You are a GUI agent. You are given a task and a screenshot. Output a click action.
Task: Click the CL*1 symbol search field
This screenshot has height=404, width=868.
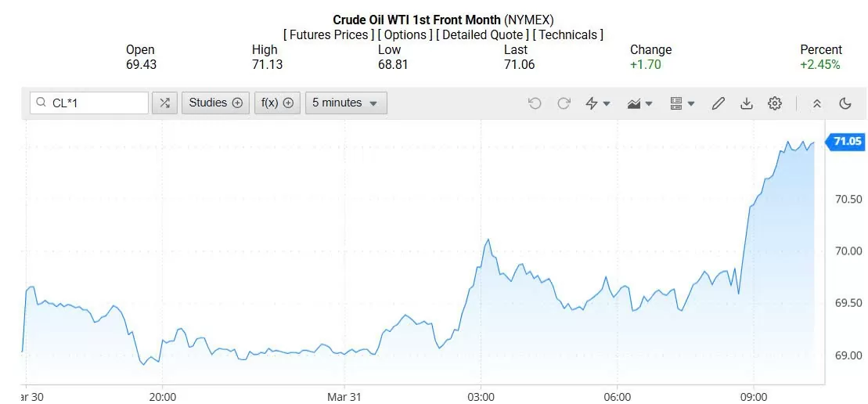(95, 103)
